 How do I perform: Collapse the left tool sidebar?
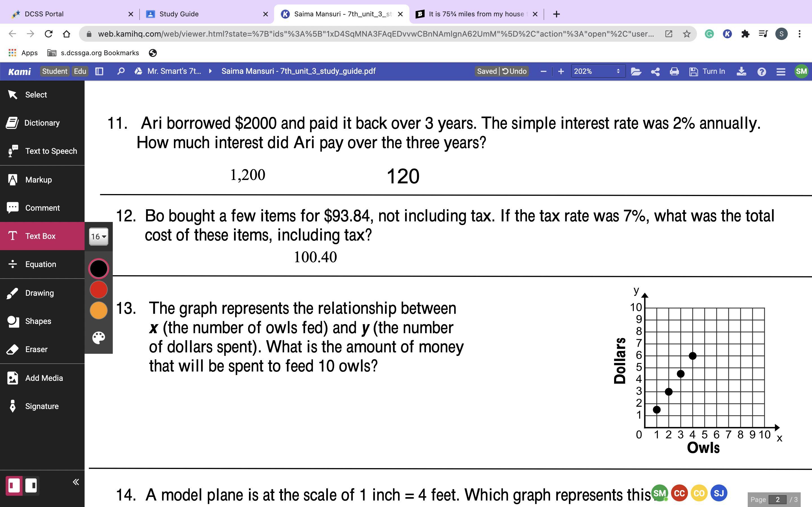(76, 482)
